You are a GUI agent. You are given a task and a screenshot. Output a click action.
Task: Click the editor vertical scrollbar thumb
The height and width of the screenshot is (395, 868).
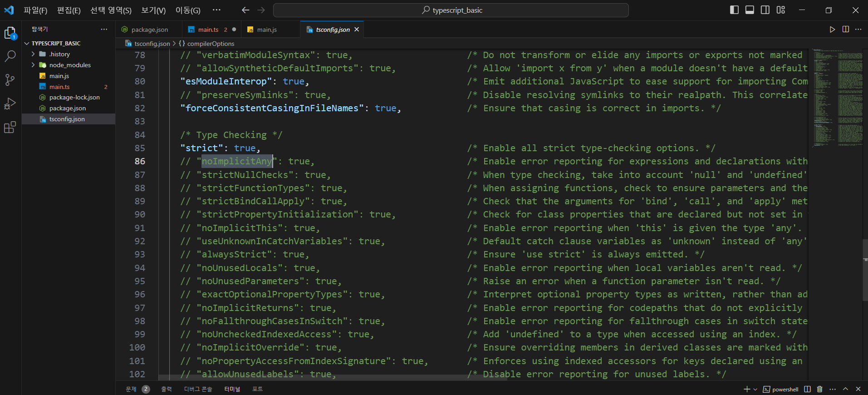[865, 269]
